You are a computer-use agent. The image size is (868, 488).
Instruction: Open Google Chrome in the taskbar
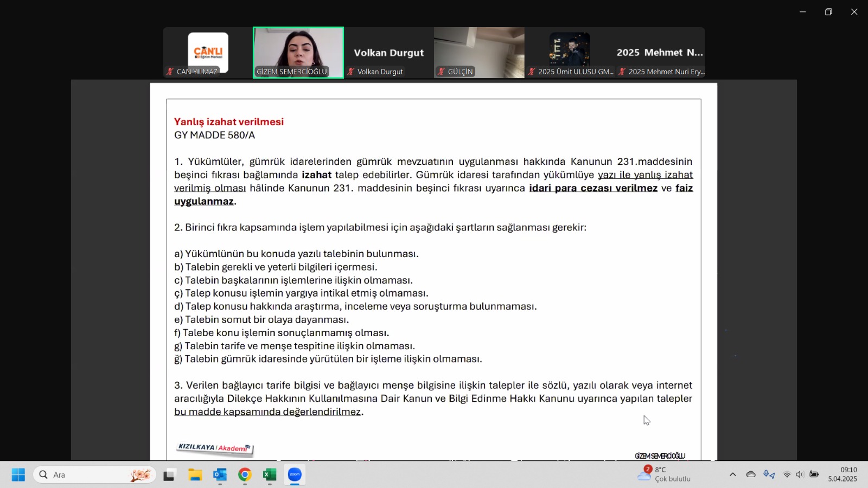245,475
